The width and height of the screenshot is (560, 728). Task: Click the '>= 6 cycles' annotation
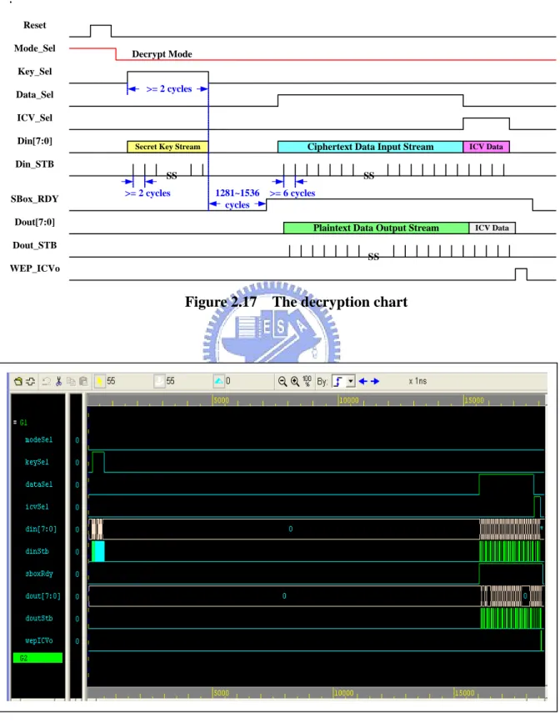point(292,193)
